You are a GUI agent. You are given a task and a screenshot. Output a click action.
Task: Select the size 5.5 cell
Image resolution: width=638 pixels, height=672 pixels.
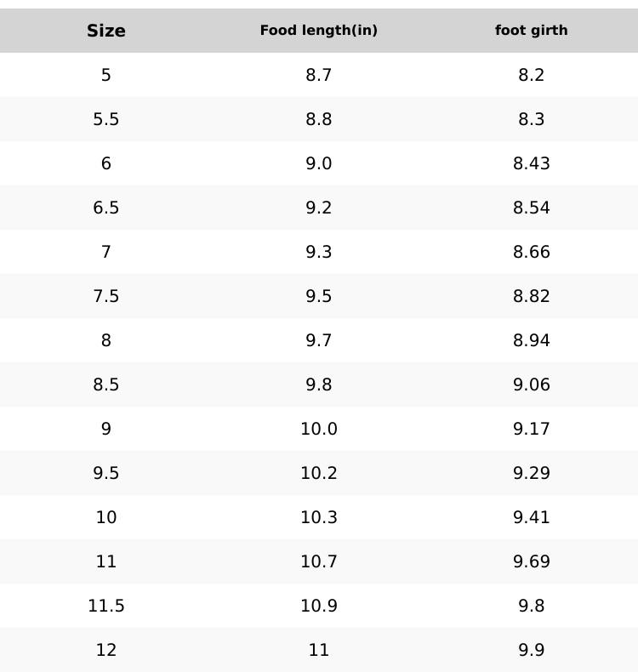(106, 119)
